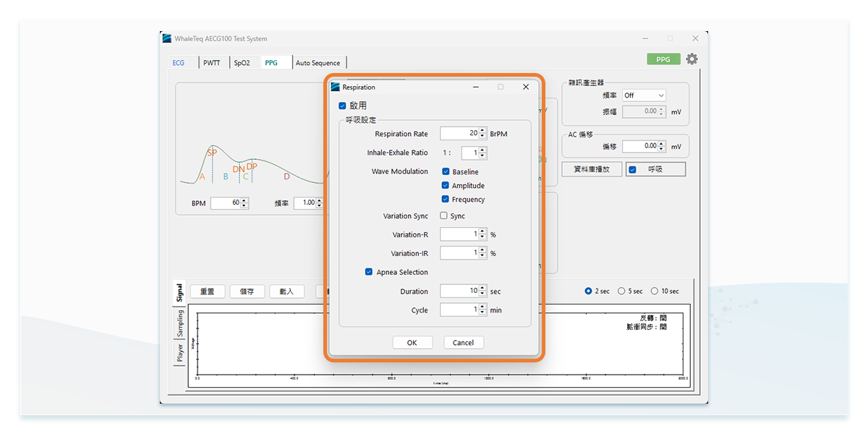Click the DN label on the PPG waveform
Screen dimensions: 868x434
239,169
